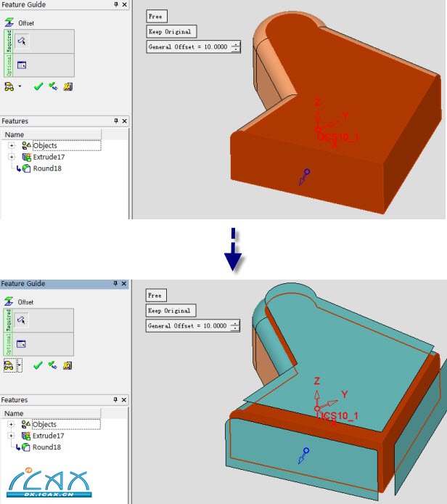This screenshot has width=447, height=504.
Task: Click the preview binoculars icon in top Feature Guide
Action: (x=9, y=87)
